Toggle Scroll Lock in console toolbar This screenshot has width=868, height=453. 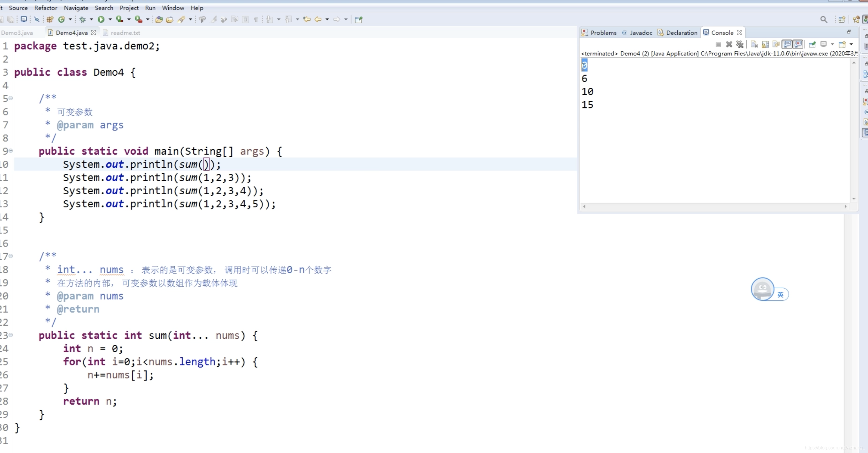pyautogui.click(x=765, y=44)
